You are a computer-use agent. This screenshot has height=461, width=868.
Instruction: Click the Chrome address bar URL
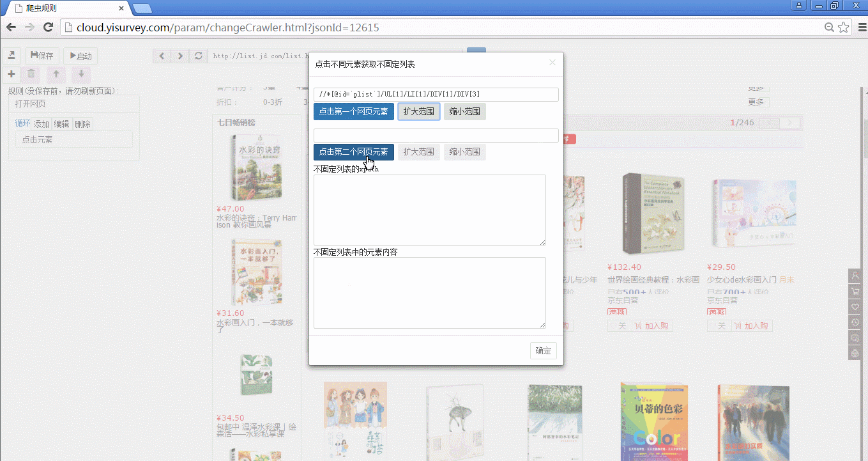click(x=228, y=27)
